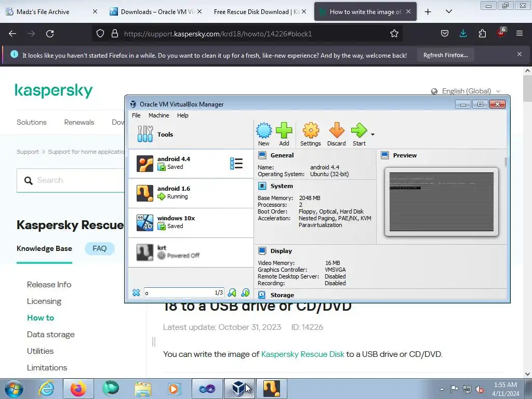Open the Help menu in VirtualBox

182,115
